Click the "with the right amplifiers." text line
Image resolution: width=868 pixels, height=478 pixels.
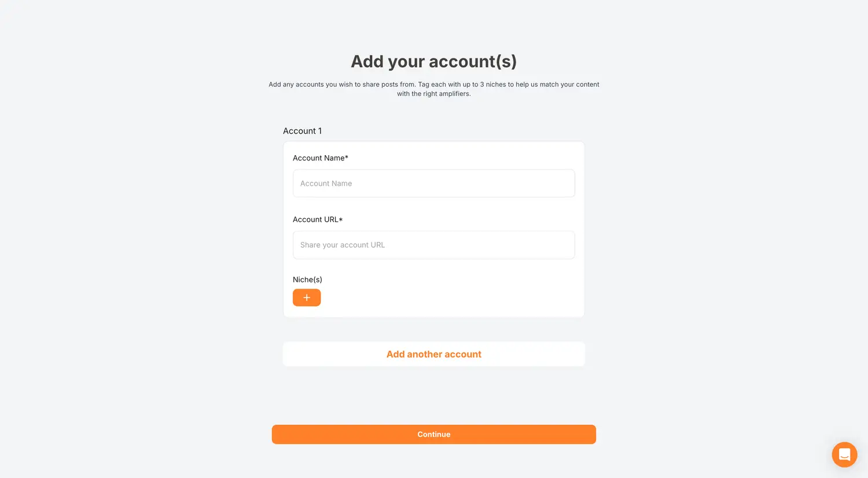[x=433, y=94]
